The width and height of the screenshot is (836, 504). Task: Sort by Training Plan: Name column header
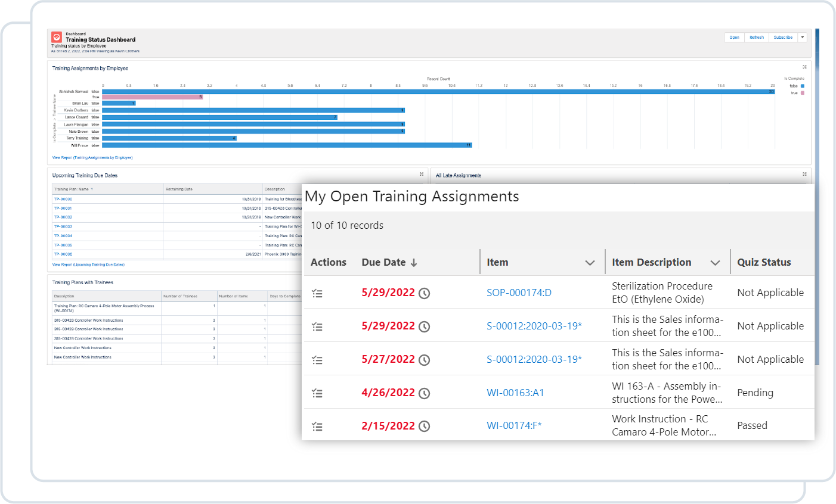(x=73, y=189)
